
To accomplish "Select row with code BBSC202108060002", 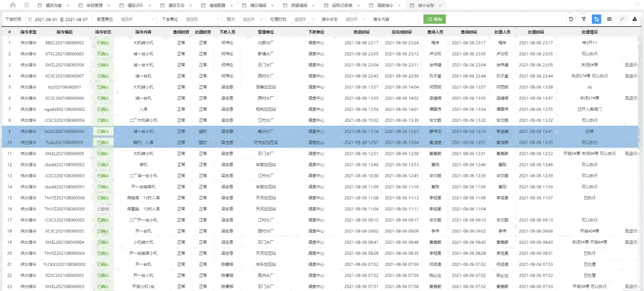I will 64,43.
